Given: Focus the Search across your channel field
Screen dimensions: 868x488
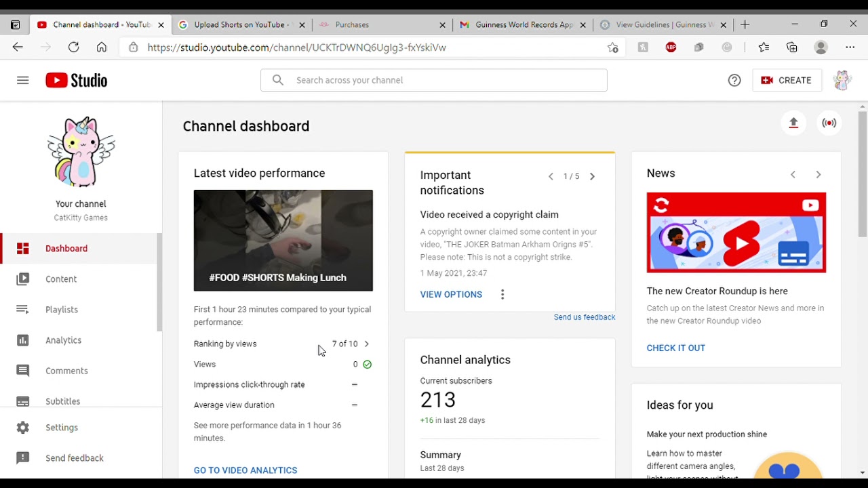Looking at the screenshot, I should tap(433, 80).
